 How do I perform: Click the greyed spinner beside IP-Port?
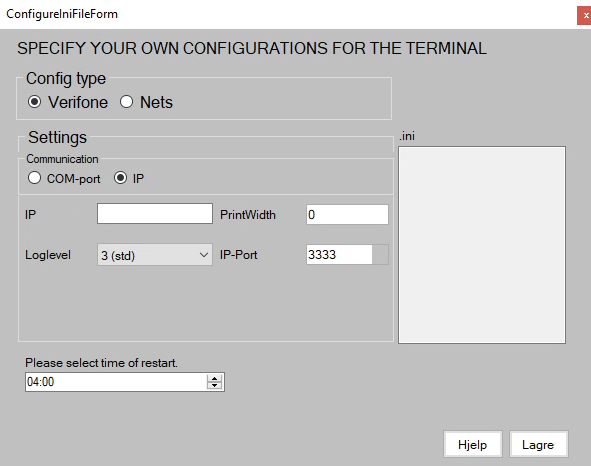click(380, 254)
